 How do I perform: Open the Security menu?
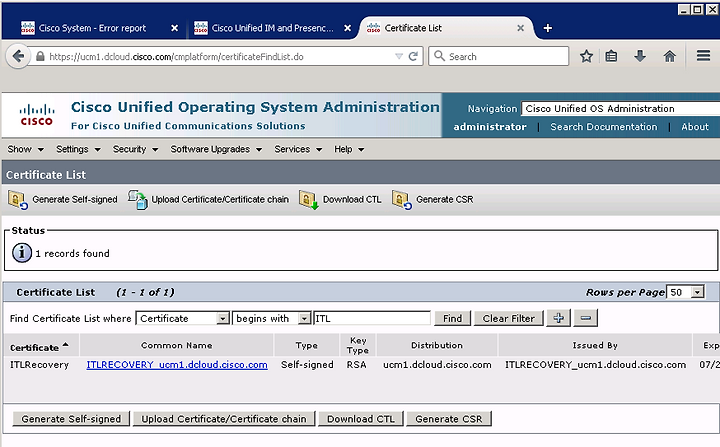(135, 149)
